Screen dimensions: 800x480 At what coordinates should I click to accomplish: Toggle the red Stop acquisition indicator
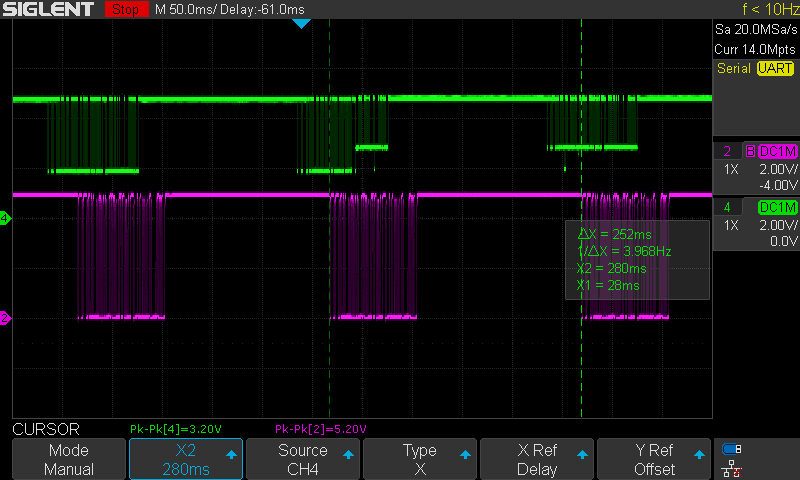124,9
